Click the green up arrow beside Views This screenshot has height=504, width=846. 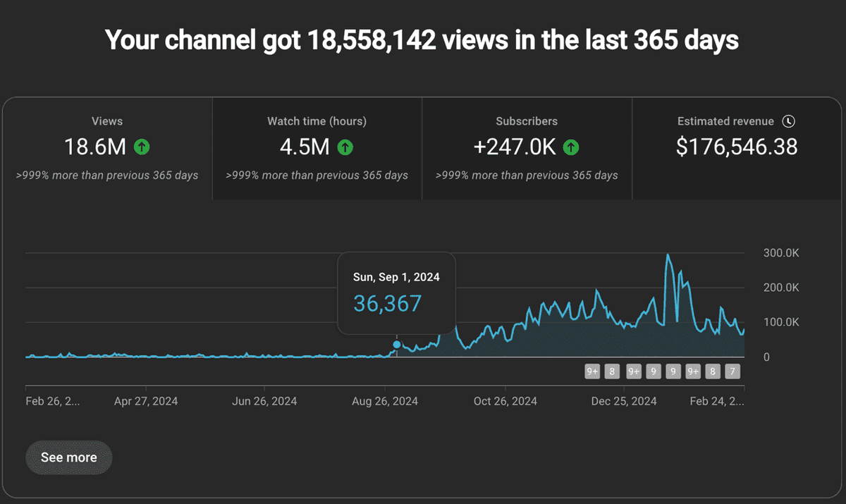click(x=141, y=147)
